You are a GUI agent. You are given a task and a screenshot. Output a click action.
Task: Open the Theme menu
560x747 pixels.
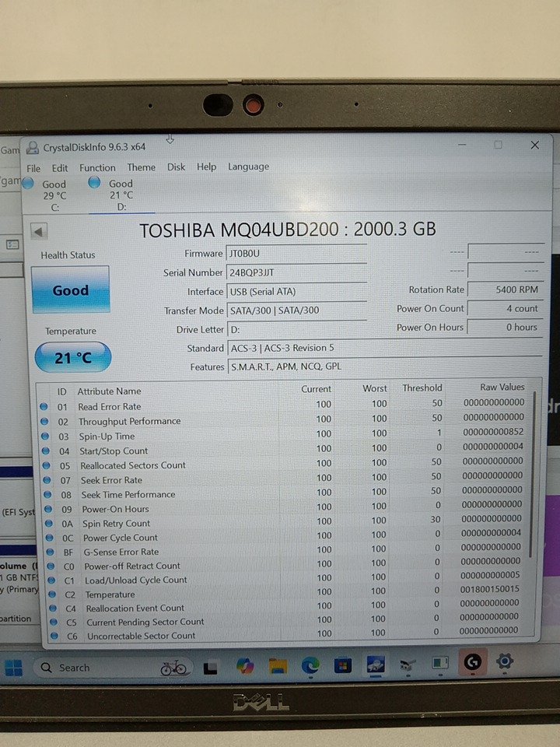141,167
